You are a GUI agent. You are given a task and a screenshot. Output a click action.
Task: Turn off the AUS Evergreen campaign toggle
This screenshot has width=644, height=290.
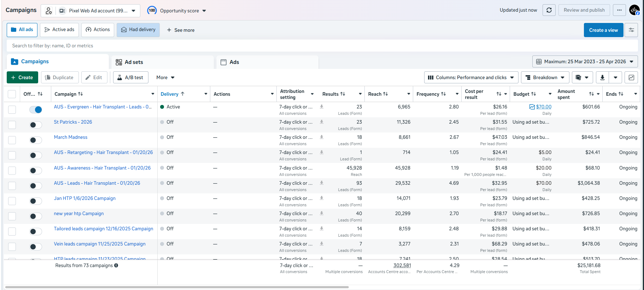point(36,110)
